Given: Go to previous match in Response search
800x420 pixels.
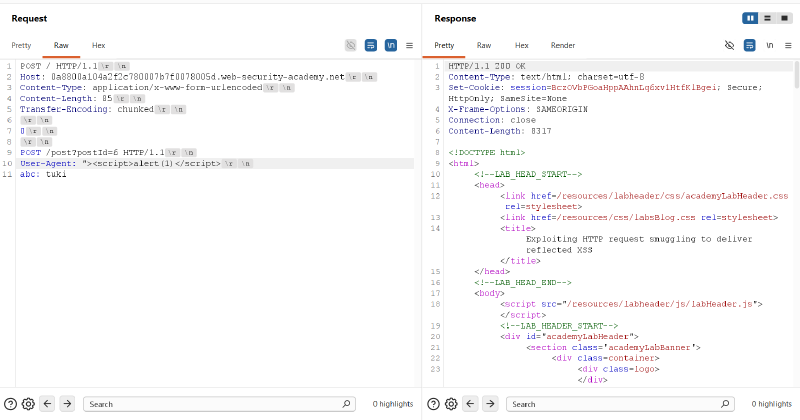Looking at the screenshot, I should 470,404.
